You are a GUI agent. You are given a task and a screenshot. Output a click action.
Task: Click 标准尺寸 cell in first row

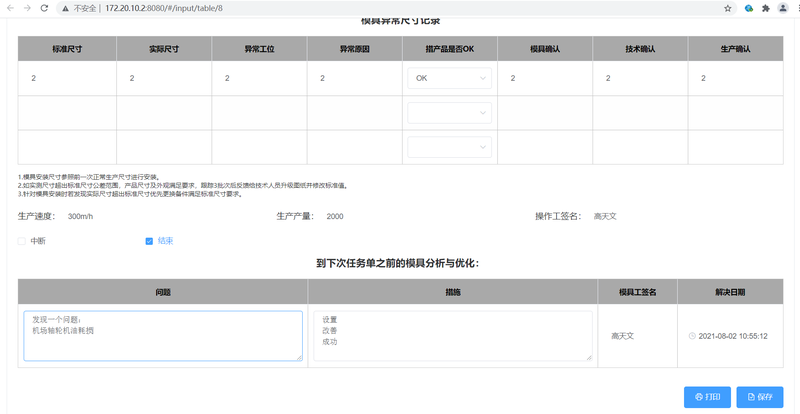click(x=67, y=78)
